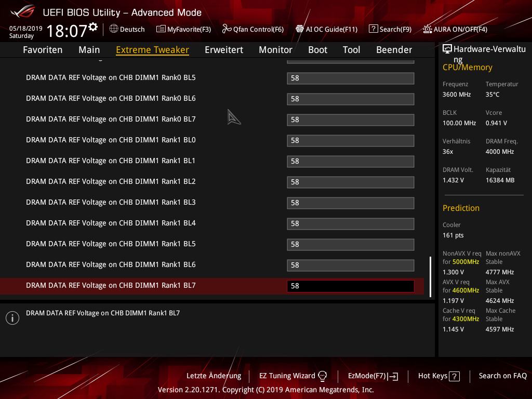
Task: Click the Prediction section heading
Action: pyautogui.click(x=461, y=208)
